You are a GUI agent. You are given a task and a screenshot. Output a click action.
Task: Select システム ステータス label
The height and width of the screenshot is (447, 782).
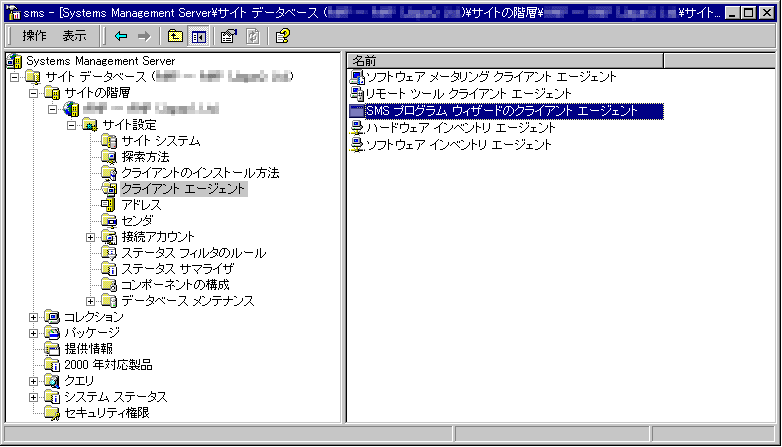click(116, 397)
